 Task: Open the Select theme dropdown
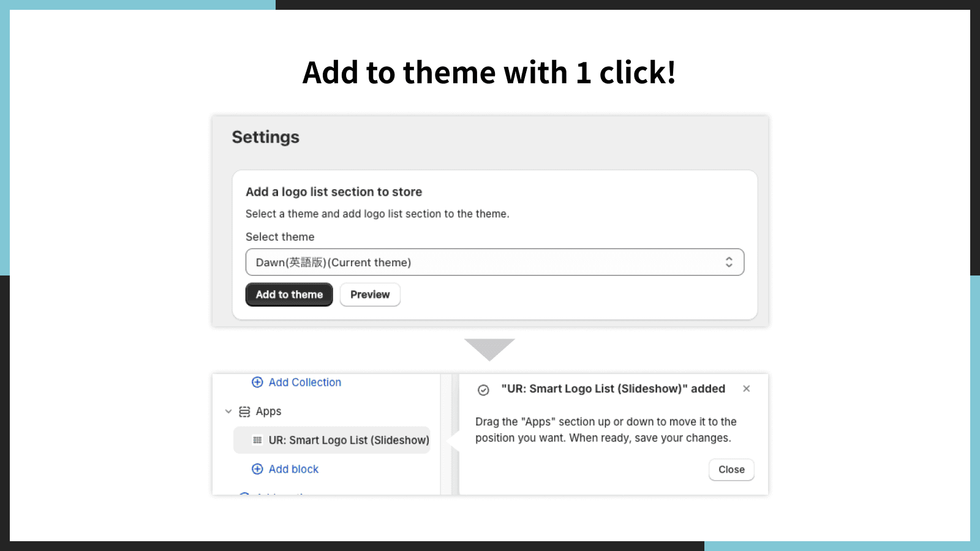[x=484, y=262]
